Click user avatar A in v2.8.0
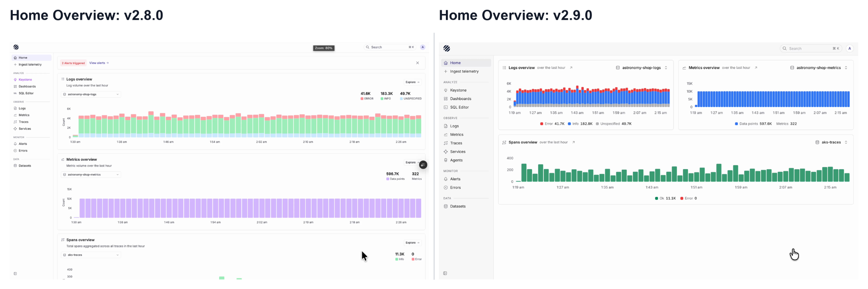Screen dimensions: 868x289 (x=423, y=47)
